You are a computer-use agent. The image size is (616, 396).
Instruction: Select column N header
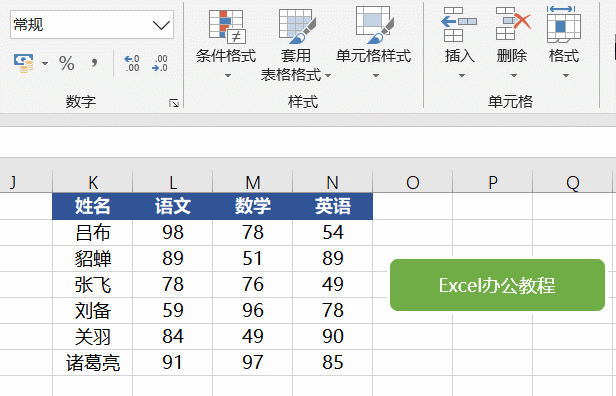click(x=333, y=182)
